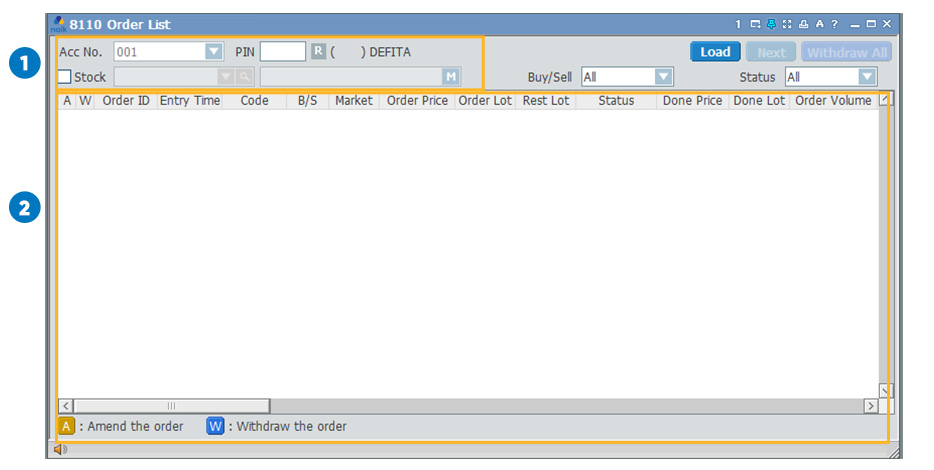The image size is (934, 470).
Task: Click the stock search magnifier icon
Action: (x=245, y=77)
